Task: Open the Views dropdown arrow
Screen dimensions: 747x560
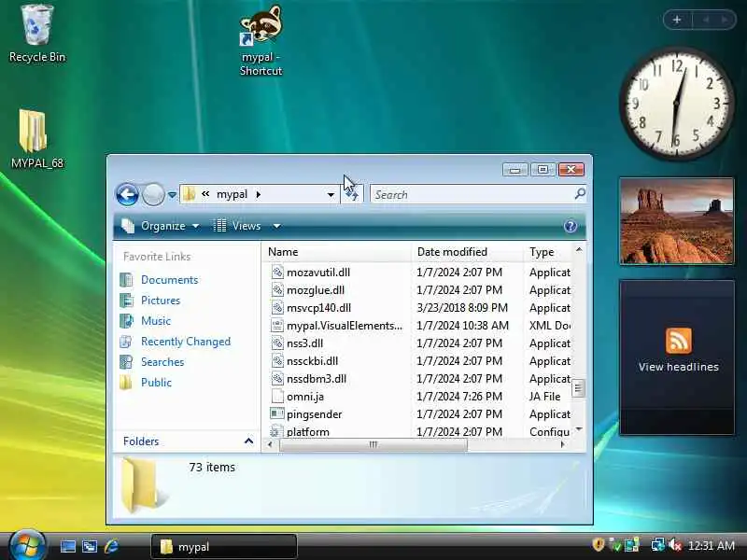Action: click(276, 226)
